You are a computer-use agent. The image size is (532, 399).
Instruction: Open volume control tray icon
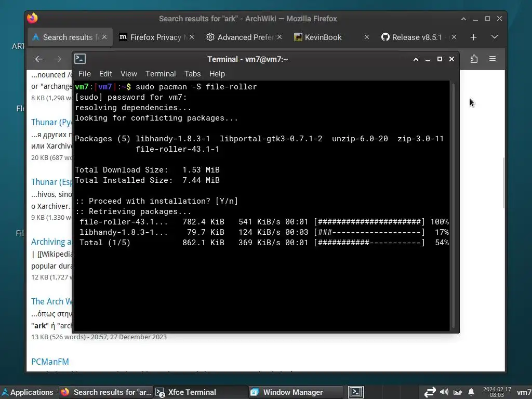(444, 392)
